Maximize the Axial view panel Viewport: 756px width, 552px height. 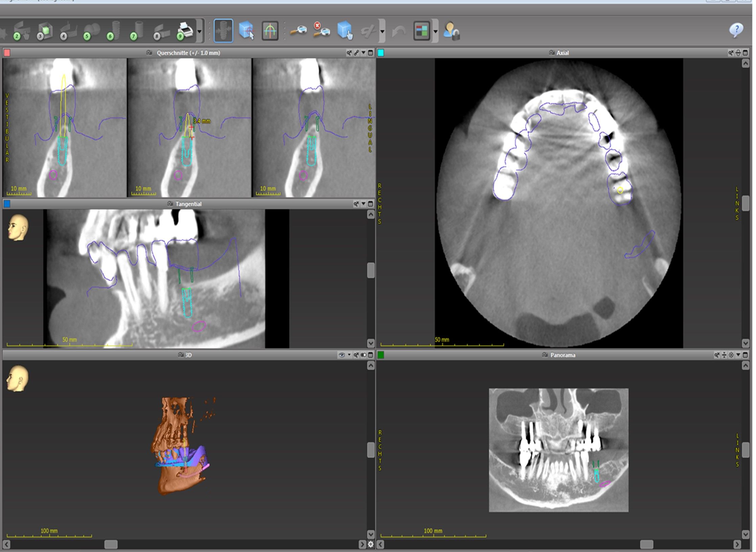click(745, 53)
